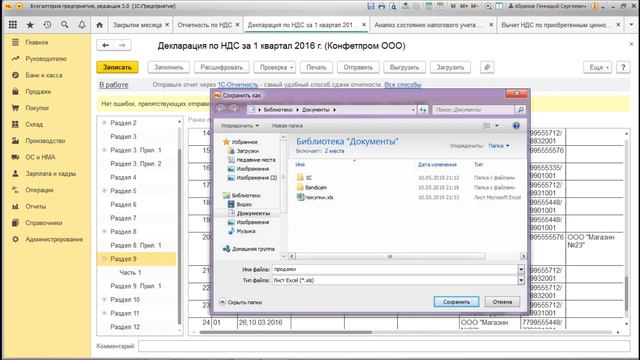640x360 pixels.
Task: Select Часть 1 under Раздел 9
Action: 130,272
